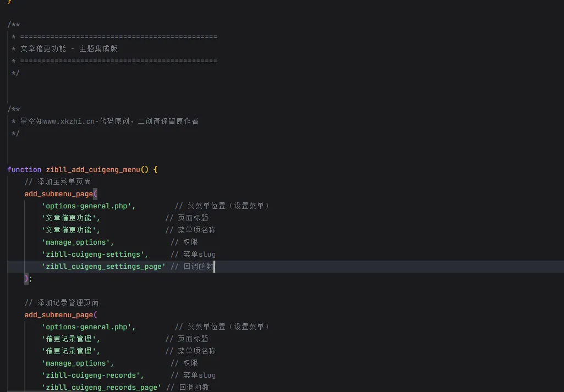The width and height of the screenshot is (564, 392).
Task: Click the 'zibll_cuigeng_settings_page' callback string
Action: pyautogui.click(x=103, y=266)
